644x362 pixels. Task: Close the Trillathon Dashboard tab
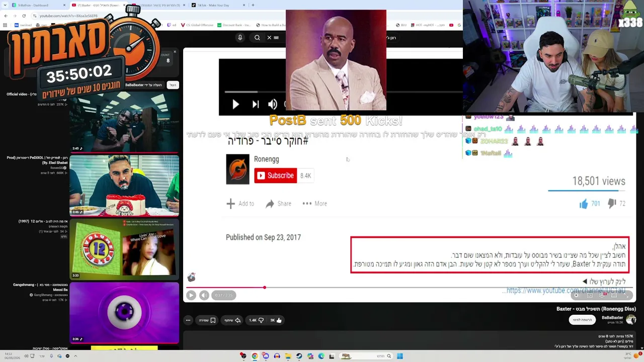point(64,5)
